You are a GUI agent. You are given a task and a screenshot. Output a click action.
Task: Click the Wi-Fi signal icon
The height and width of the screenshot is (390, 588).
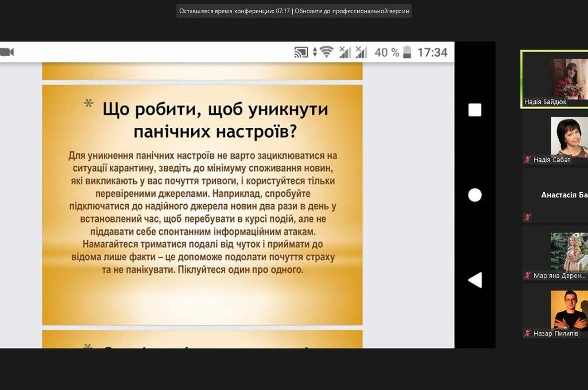(x=326, y=52)
